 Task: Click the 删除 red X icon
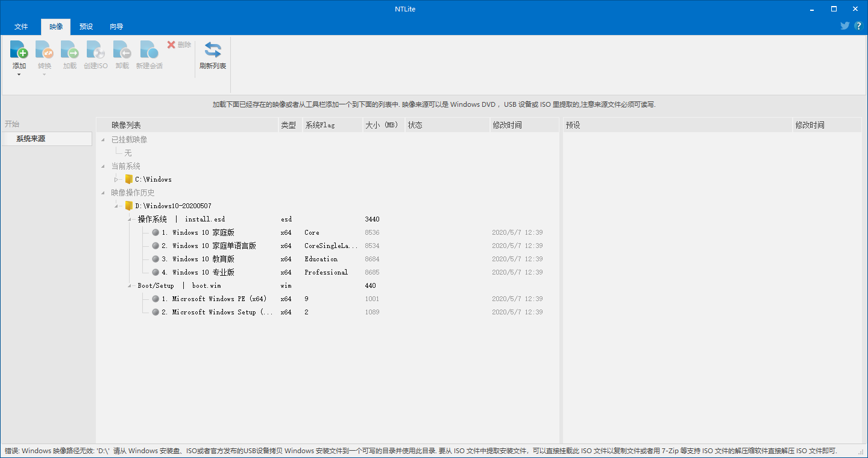[x=171, y=45]
